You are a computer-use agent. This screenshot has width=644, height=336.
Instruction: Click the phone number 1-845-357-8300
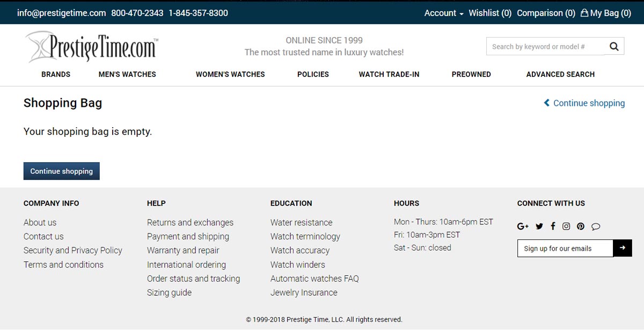point(198,13)
